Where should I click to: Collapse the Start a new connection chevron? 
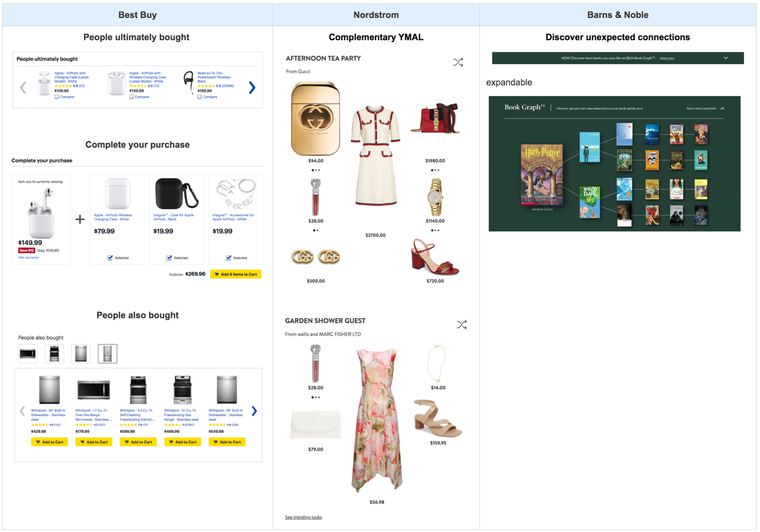(x=722, y=109)
